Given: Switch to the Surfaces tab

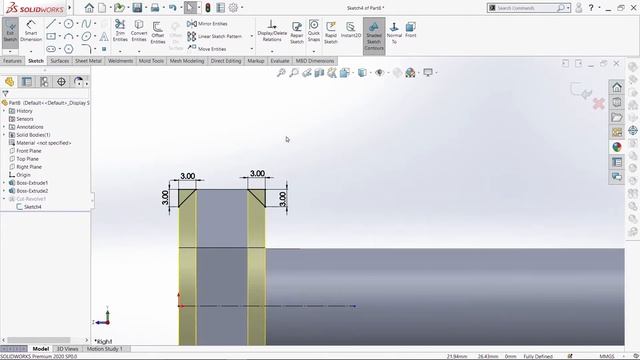Looking at the screenshot, I should 60,61.
